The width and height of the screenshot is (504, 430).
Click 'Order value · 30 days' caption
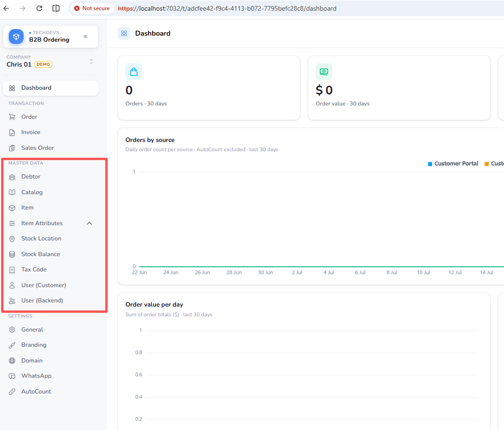click(x=342, y=104)
